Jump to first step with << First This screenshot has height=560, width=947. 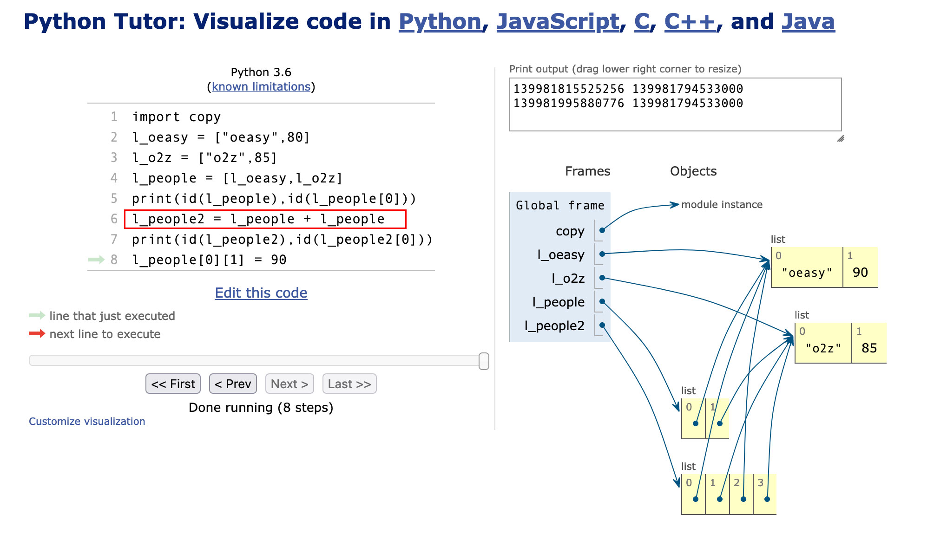click(173, 384)
